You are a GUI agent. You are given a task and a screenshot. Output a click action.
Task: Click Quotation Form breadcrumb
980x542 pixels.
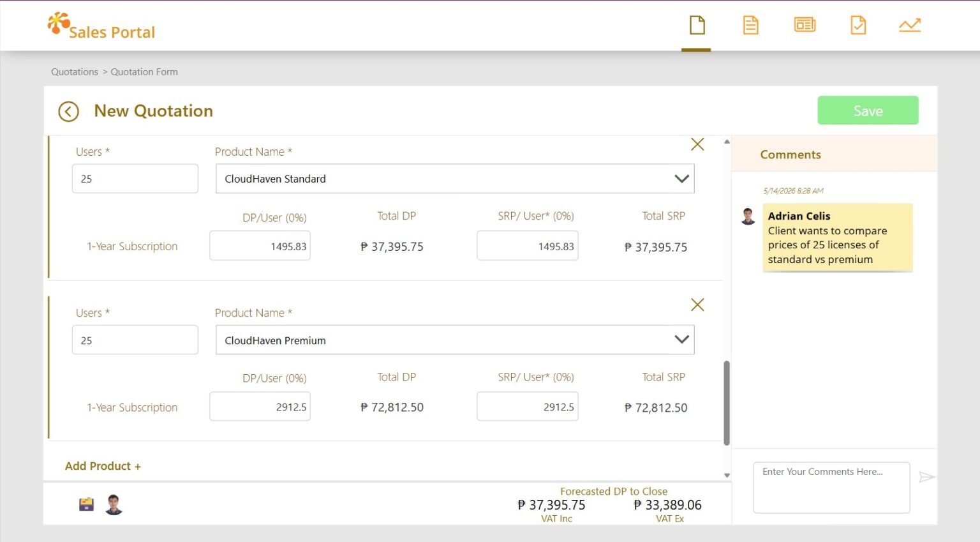[144, 72]
